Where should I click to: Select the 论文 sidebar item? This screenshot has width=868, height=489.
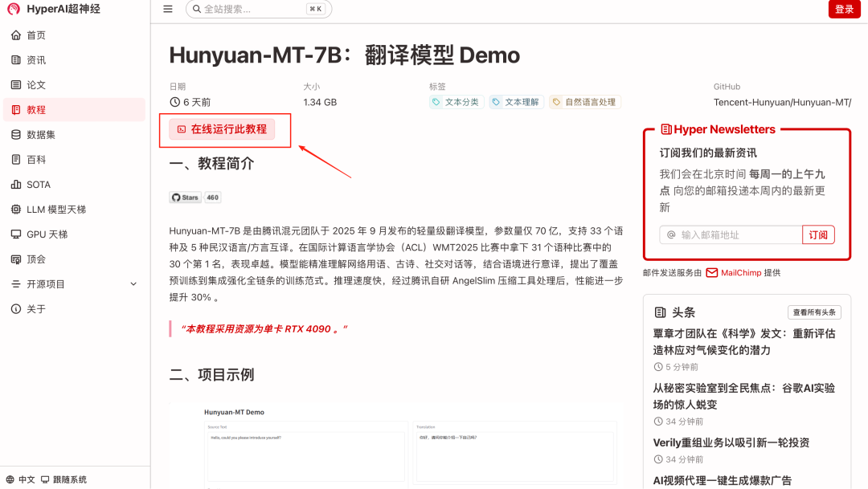tap(36, 85)
